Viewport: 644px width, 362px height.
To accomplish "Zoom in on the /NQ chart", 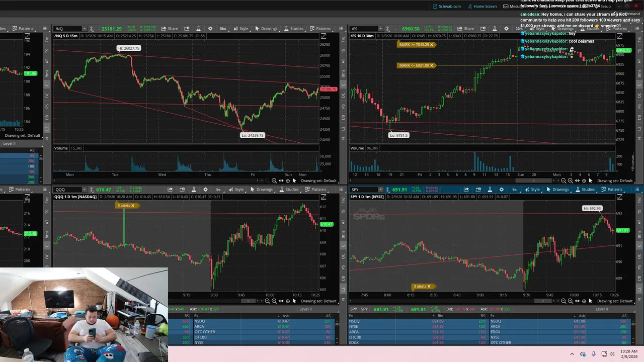I will tap(274, 180).
